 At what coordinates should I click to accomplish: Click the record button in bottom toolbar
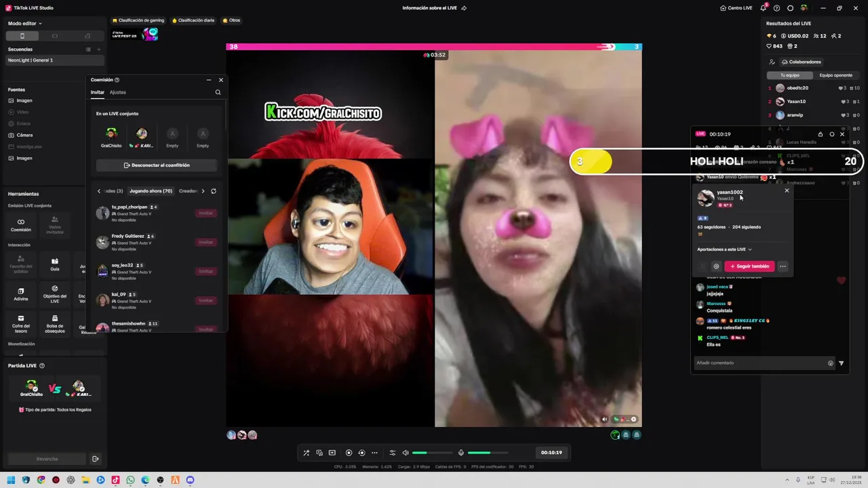[x=349, y=453]
